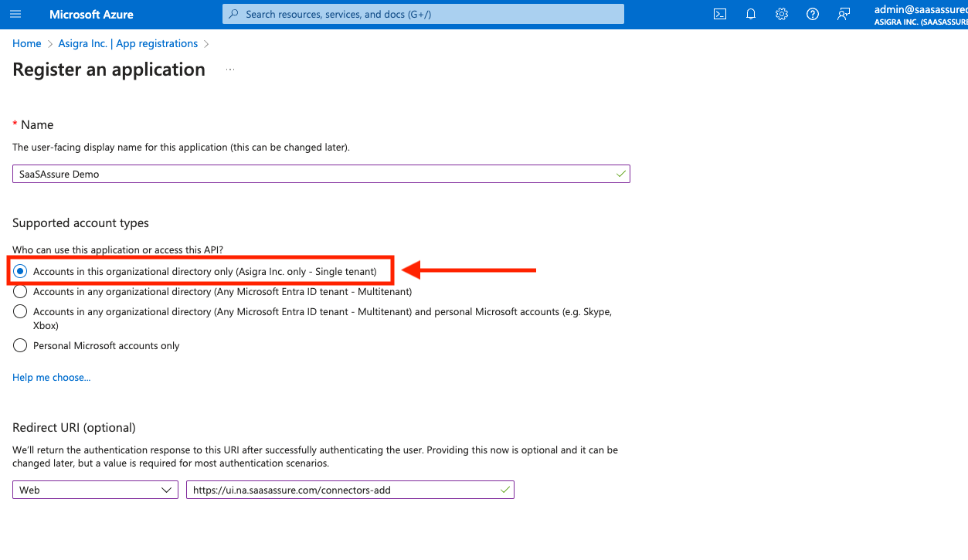This screenshot has height=560, width=968.
Task: Open account menu for admin user
Action: (920, 15)
